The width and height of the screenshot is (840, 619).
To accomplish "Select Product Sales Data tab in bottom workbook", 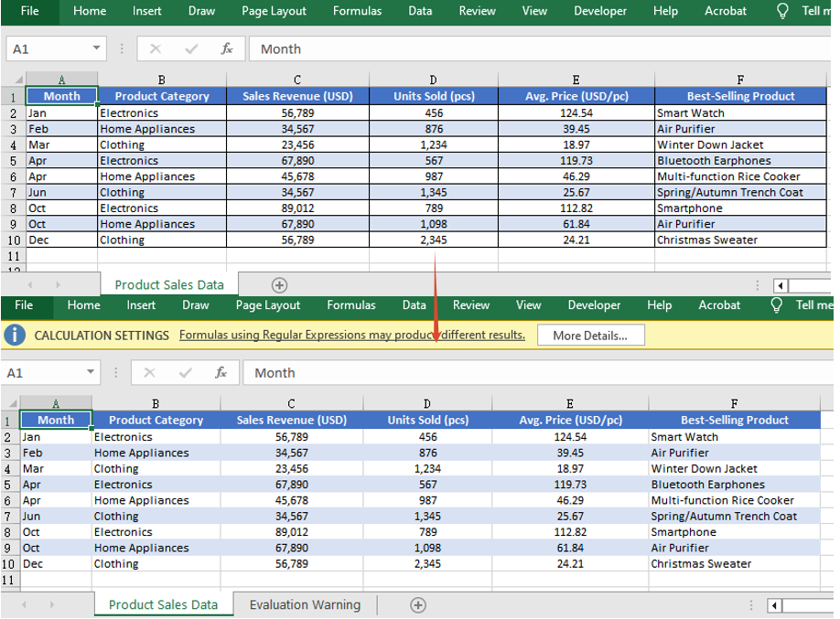I will pos(164,605).
